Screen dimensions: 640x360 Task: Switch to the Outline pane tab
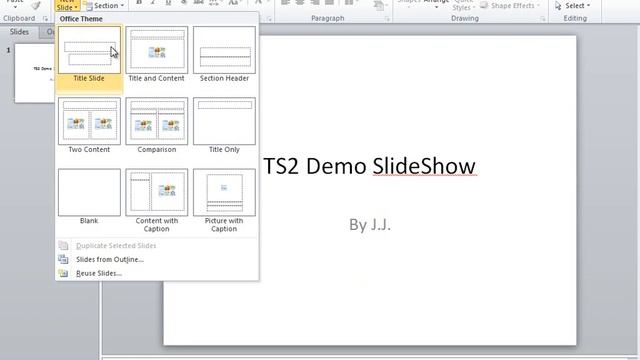pyautogui.click(x=48, y=32)
